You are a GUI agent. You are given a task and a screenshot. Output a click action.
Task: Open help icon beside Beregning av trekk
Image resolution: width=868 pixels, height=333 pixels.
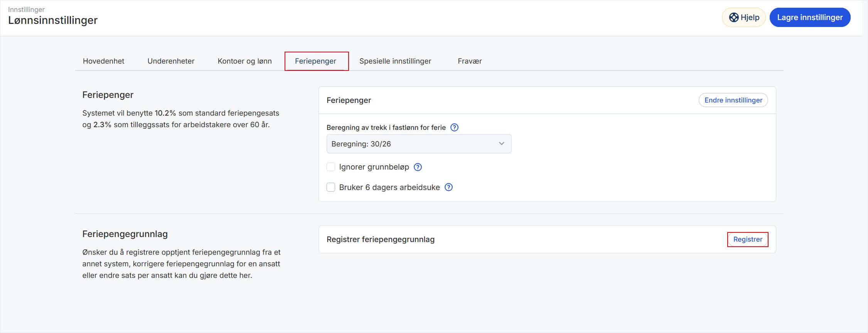pos(454,128)
